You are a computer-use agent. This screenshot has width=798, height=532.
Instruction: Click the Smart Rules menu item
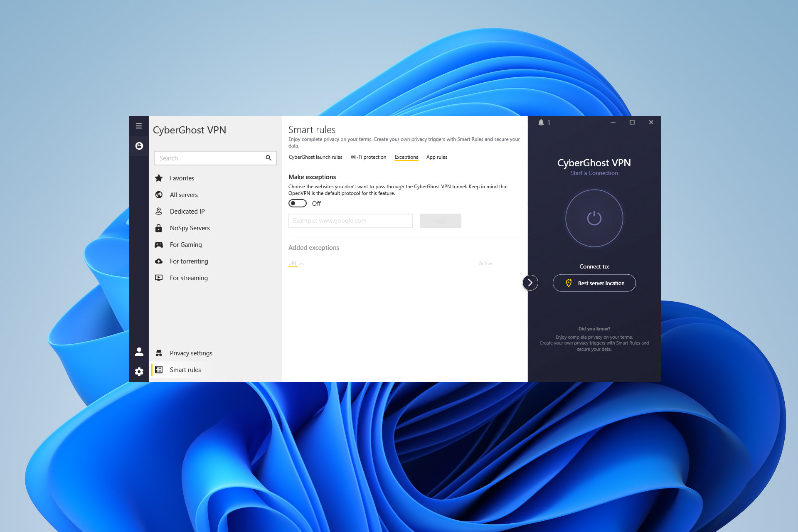coord(185,369)
